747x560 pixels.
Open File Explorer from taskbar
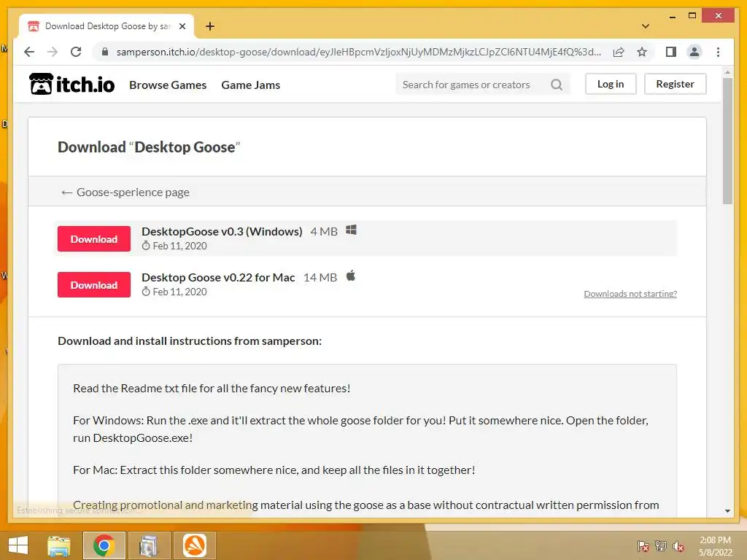click(x=59, y=545)
